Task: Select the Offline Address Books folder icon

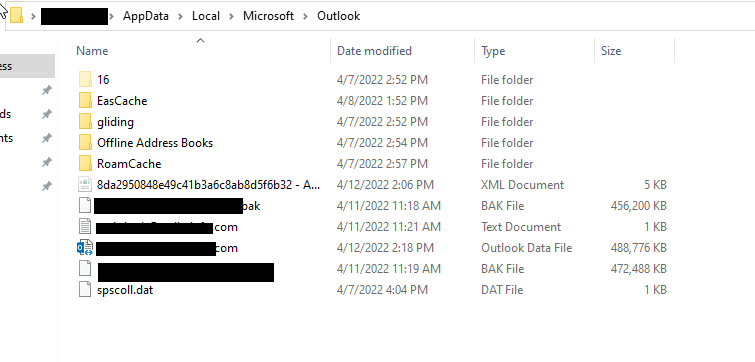Action: click(85, 143)
